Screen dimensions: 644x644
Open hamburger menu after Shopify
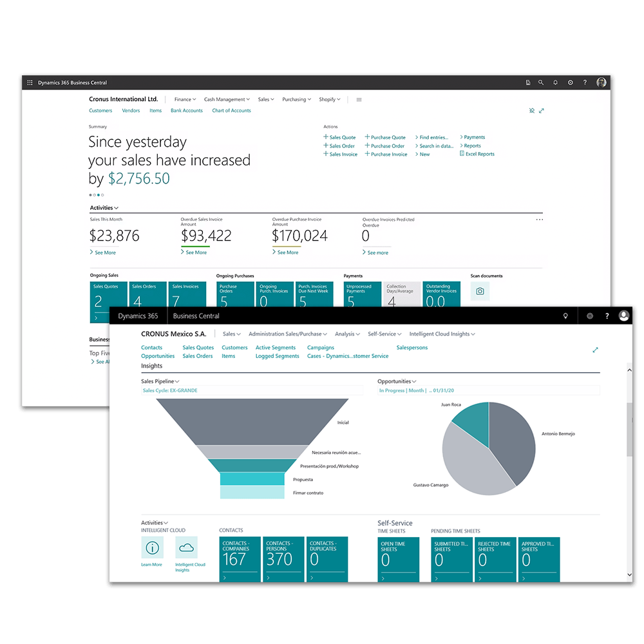coord(359,99)
